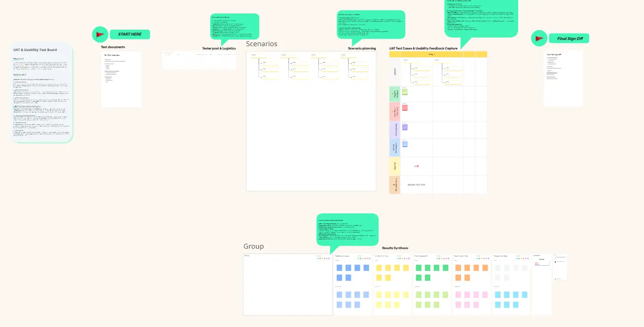This screenshot has height=327, width=644.
Task: Select the Scenarios frame title
Action: coord(262,44)
